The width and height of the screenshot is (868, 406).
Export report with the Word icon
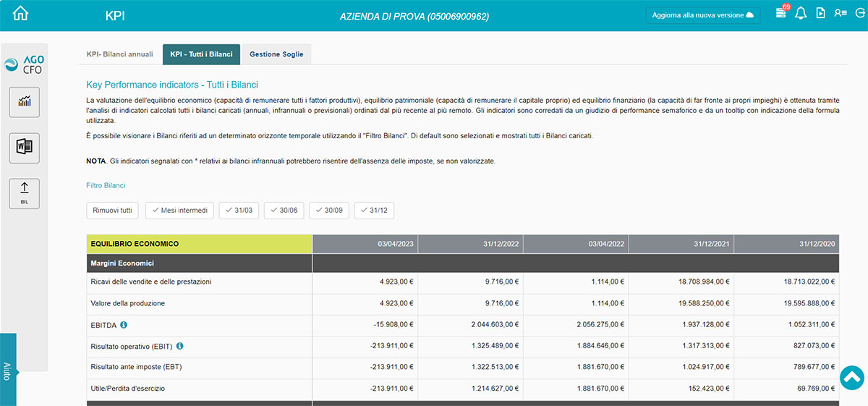(x=25, y=148)
